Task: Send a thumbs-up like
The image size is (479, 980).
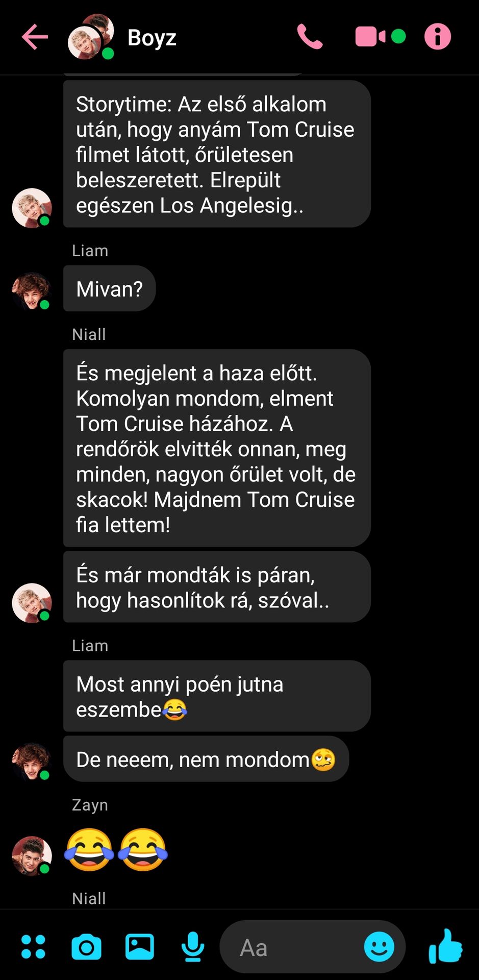Action: click(x=445, y=946)
